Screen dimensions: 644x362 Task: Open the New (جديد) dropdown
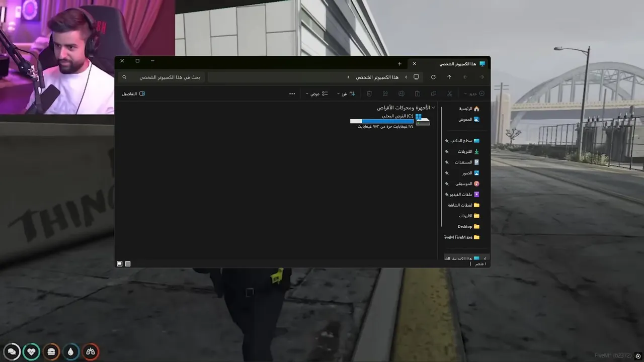[475, 94]
